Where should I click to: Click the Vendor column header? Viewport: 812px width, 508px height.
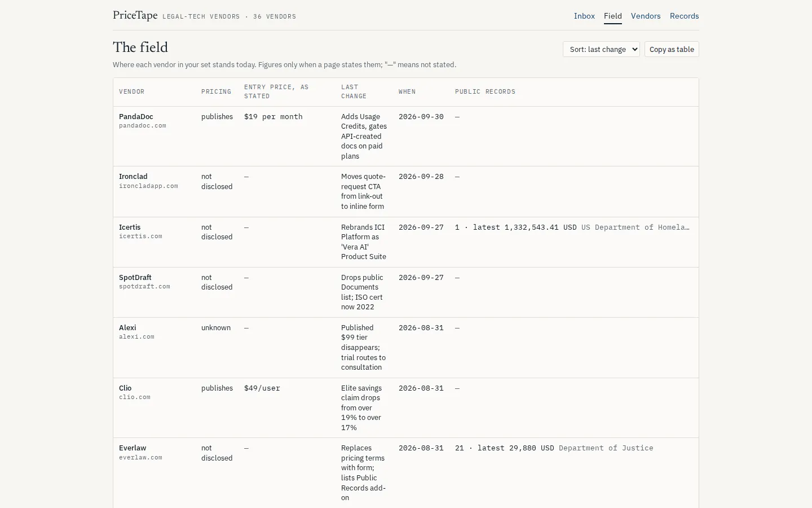pos(132,91)
